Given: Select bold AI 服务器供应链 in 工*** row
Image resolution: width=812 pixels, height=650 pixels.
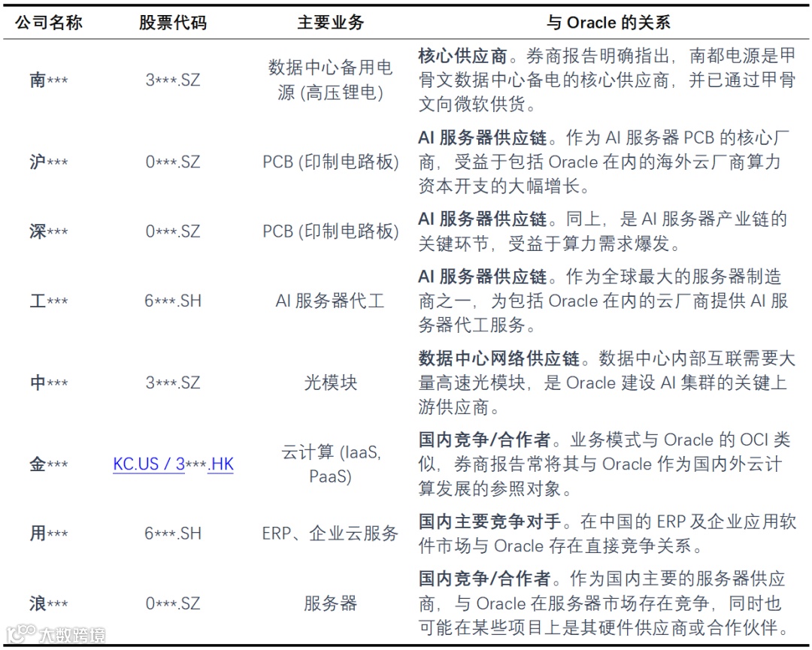Looking at the screenshot, I should 483,277.
